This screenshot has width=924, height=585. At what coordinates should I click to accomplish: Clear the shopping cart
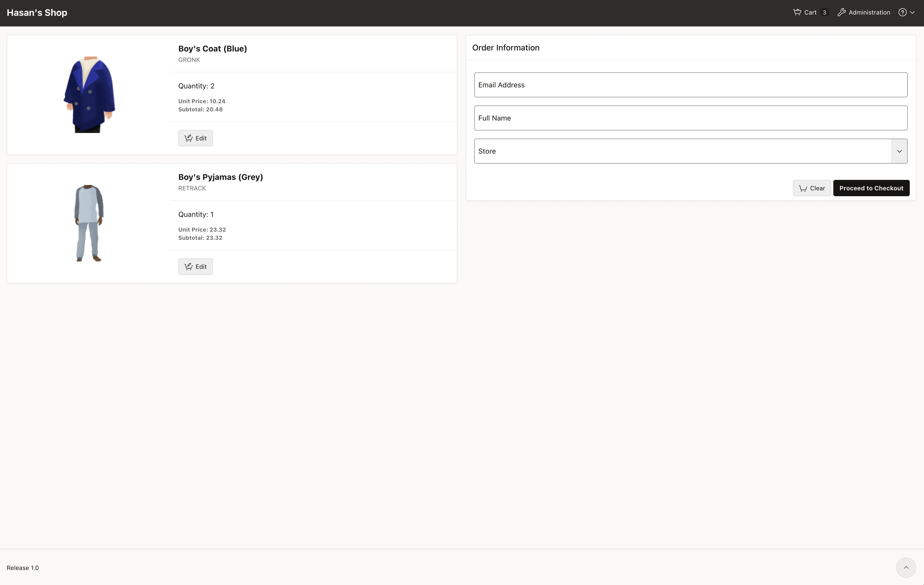pos(812,188)
